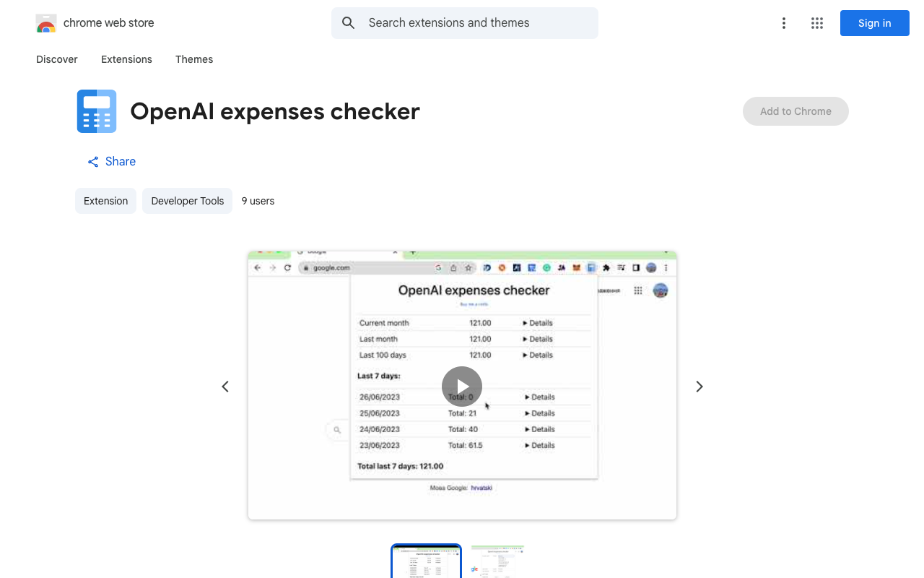
Task: Select the first preview thumbnail
Action: 426,561
